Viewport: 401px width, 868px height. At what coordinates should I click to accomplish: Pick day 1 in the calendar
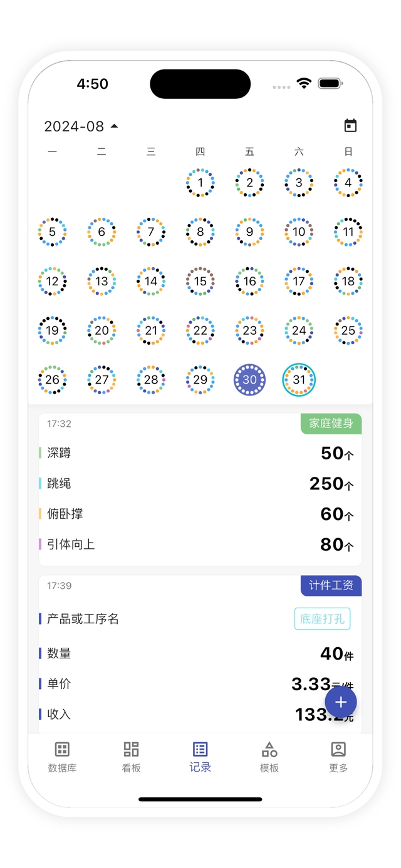click(200, 183)
